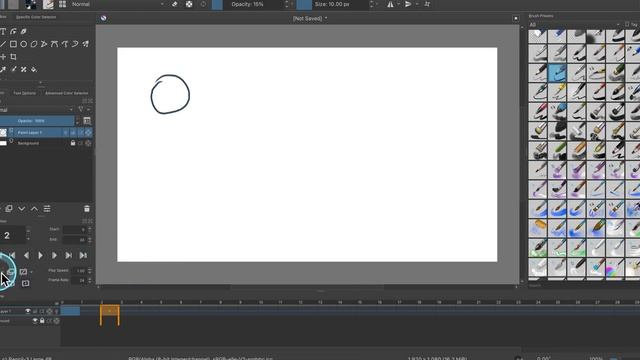The height and width of the screenshot is (360, 640).
Task: Delete the layer with trash icon
Action: tap(87, 209)
